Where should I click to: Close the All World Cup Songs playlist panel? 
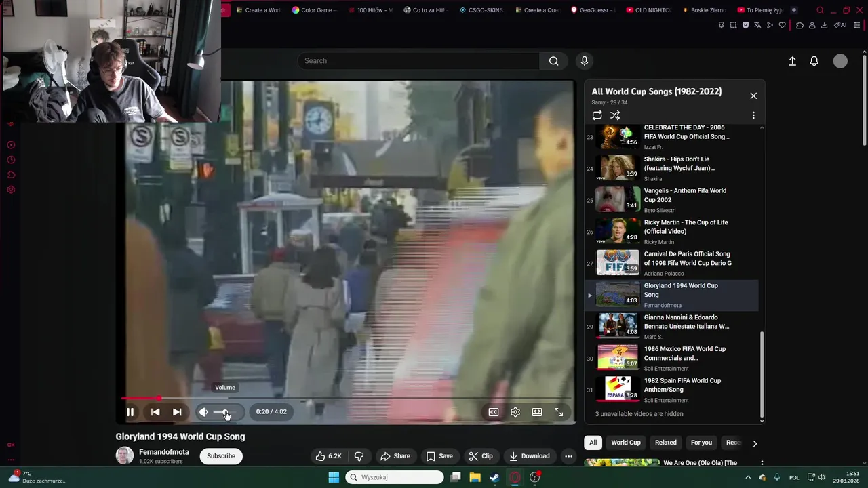coord(753,96)
